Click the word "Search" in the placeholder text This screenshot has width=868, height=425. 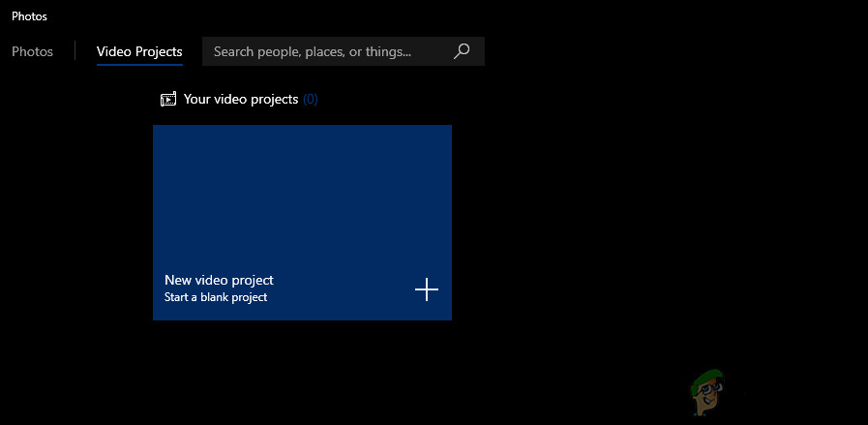pyautogui.click(x=233, y=51)
